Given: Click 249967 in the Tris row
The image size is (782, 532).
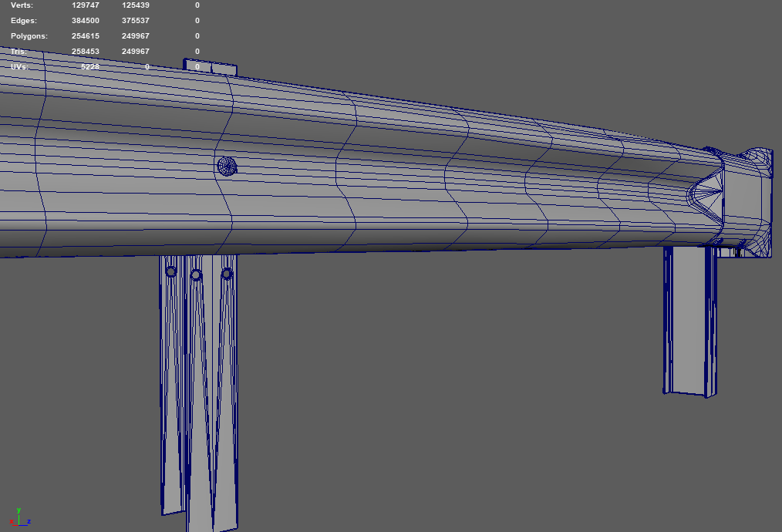Looking at the screenshot, I should tap(136, 52).
